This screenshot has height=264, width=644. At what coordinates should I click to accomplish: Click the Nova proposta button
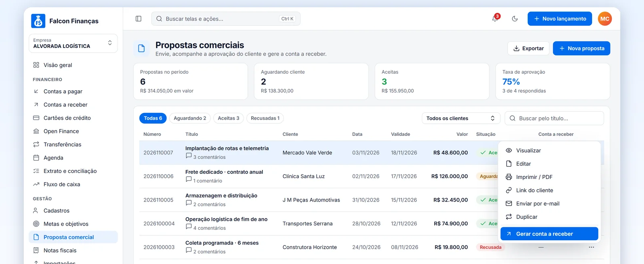(x=581, y=48)
